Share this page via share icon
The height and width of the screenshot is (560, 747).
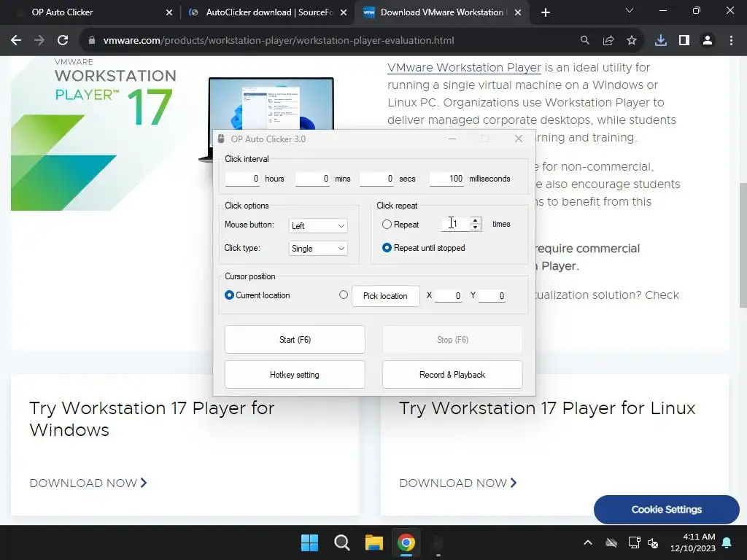point(608,41)
